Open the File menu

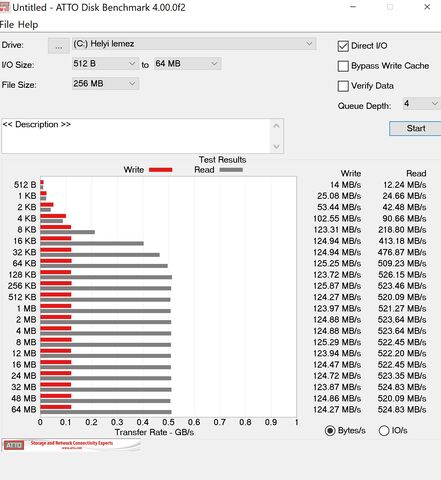coord(7,25)
